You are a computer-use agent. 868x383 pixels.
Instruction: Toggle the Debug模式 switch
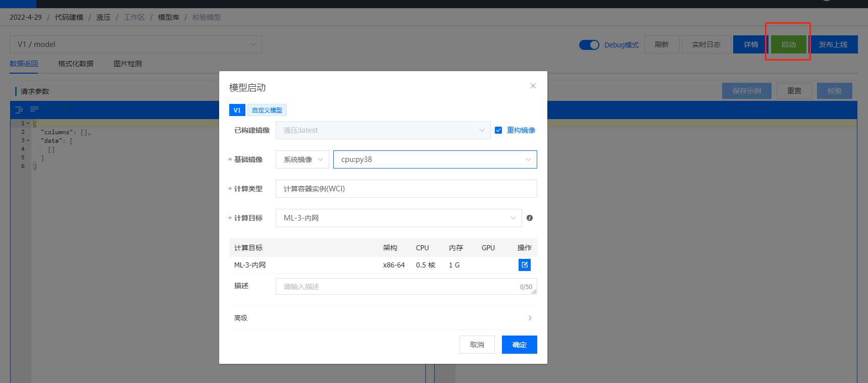coord(589,45)
